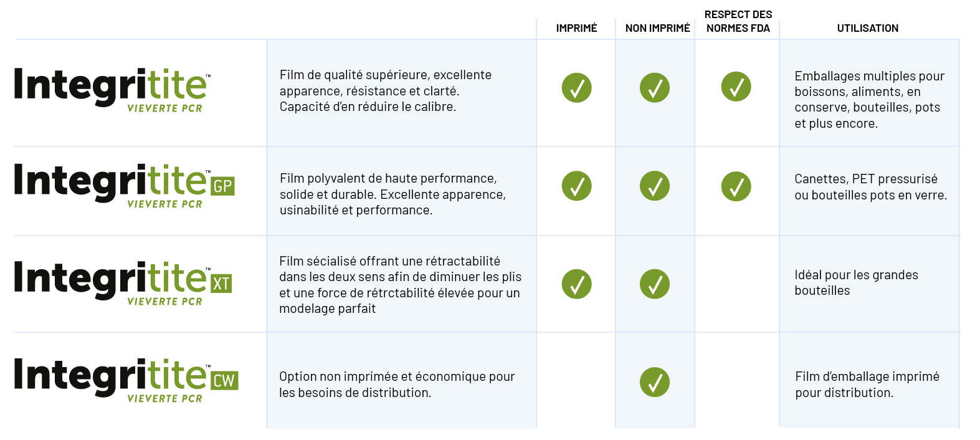Click Imprimé checkmark for Integritite first row
The height and width of the screenshot is (440, 980).
click(x=576, y=88)
